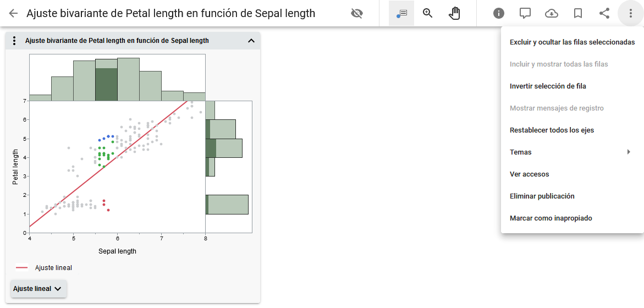Choose Excluir y ocultar las filas seleccionadas
The width and height of the screenshot is (644, 308).
(572, 42)
